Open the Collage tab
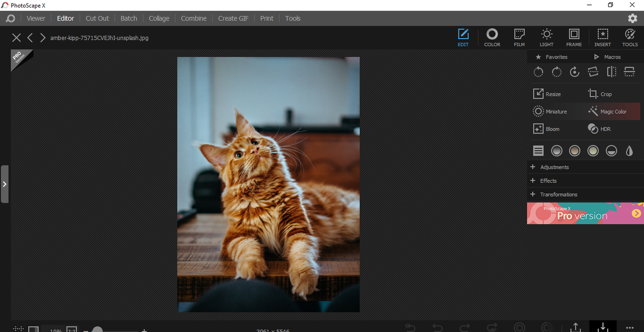The width and height of the screenshot is (644, 332). [159, 18]
